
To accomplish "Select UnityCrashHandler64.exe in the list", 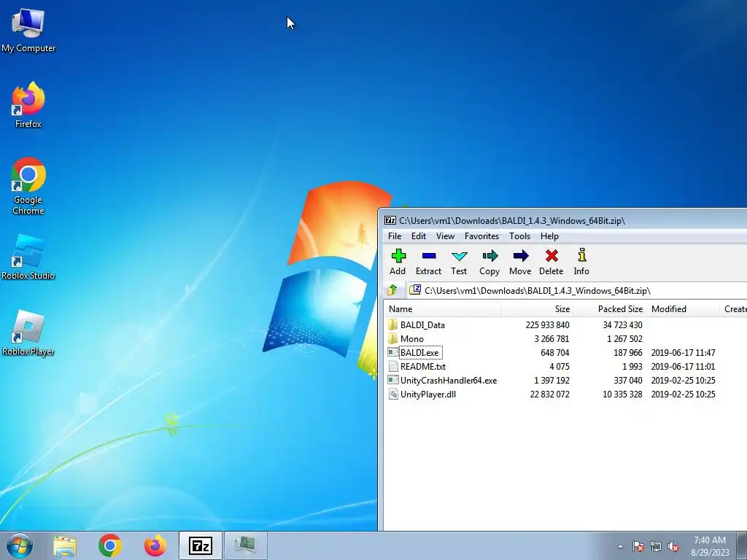I will [449, 381].
